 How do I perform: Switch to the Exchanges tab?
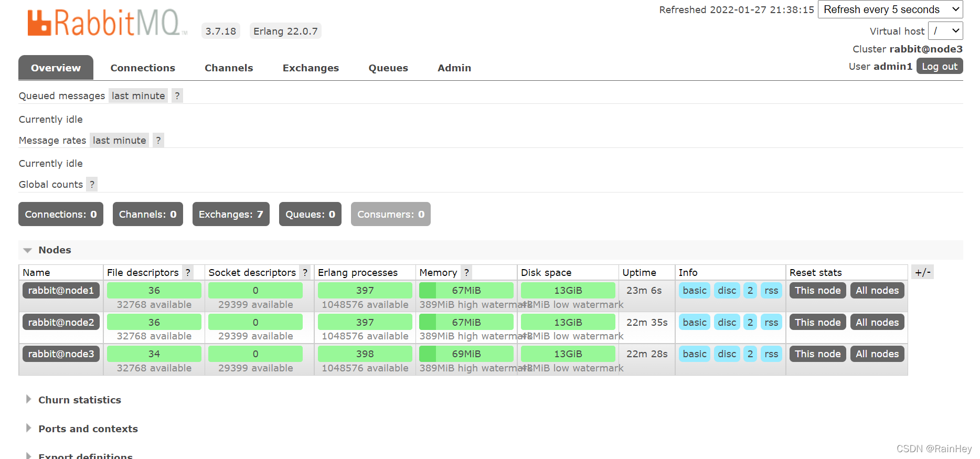coord(311,68)
